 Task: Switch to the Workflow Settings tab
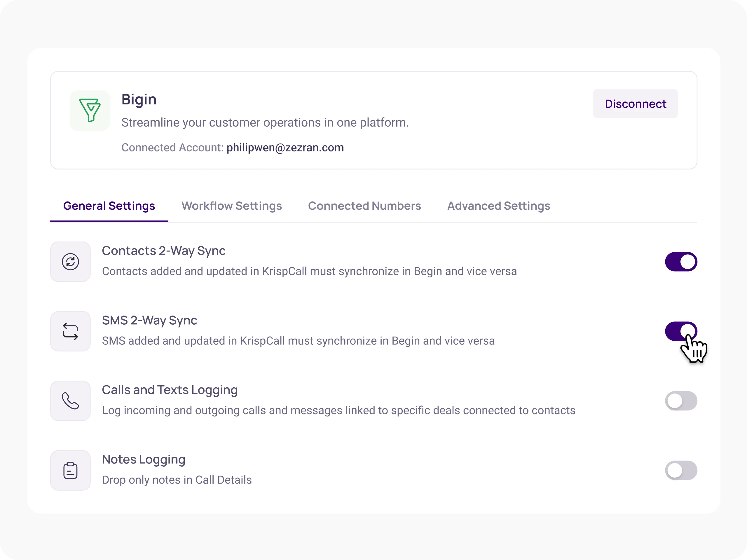click(232, 206)
